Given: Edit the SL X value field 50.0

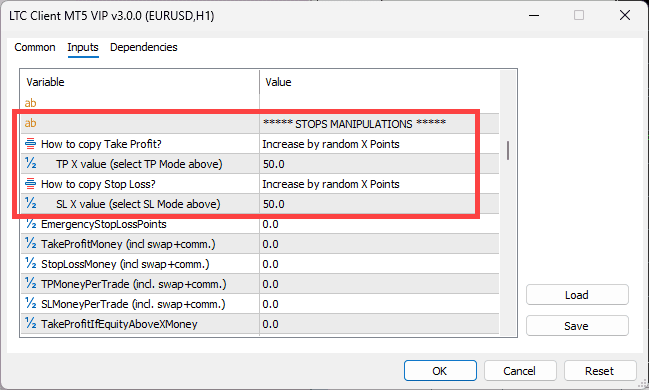Looking at the screenshot, I should coord(379,204).
